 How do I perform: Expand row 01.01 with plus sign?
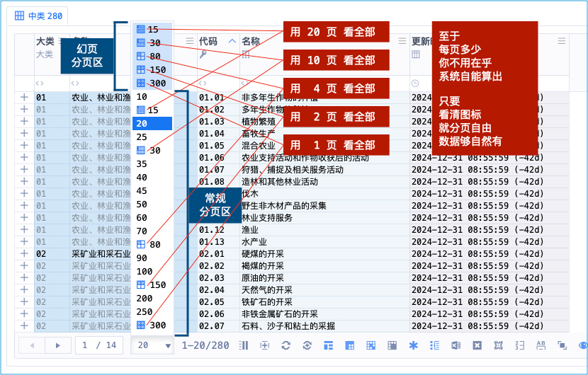point(24,97)
